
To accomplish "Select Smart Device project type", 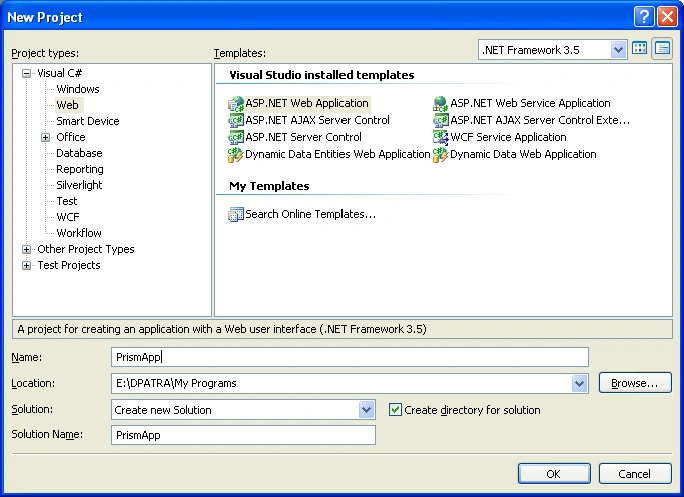I will click(x=88, y=121).
